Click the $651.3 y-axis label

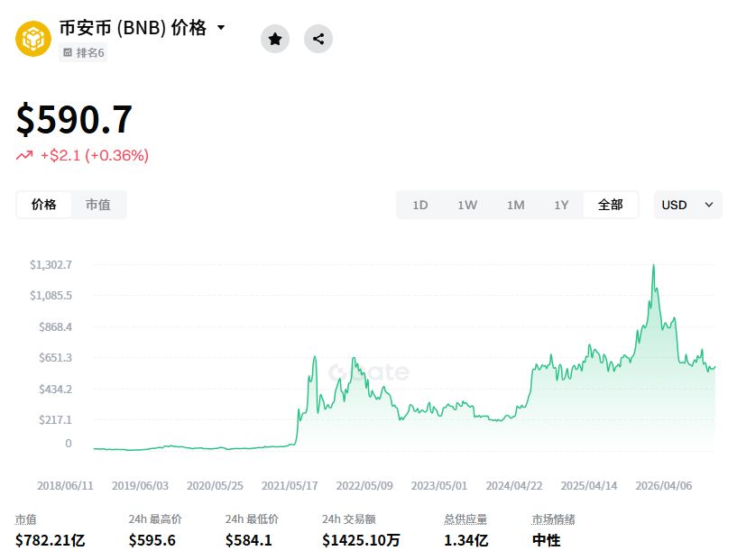55,358
